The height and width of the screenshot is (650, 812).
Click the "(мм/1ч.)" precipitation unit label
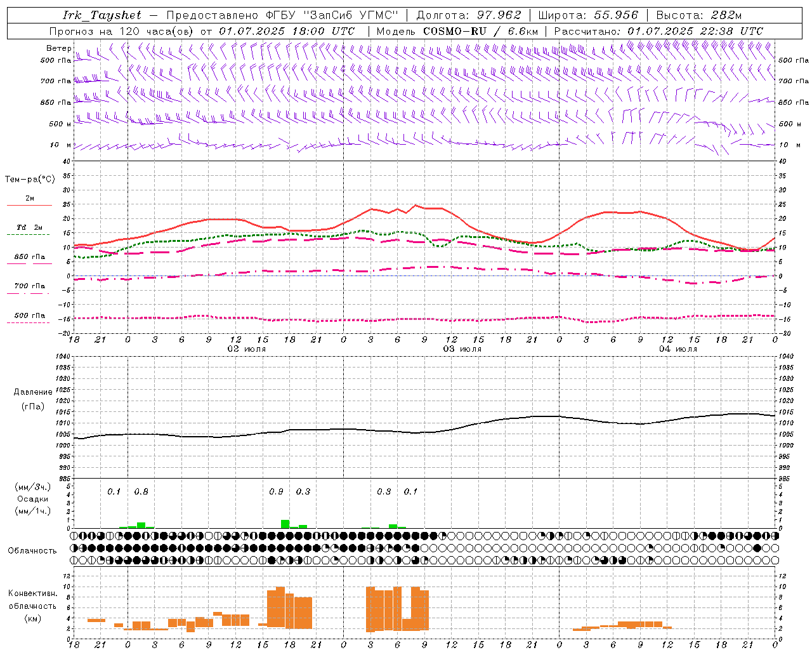tap(32, 511)
